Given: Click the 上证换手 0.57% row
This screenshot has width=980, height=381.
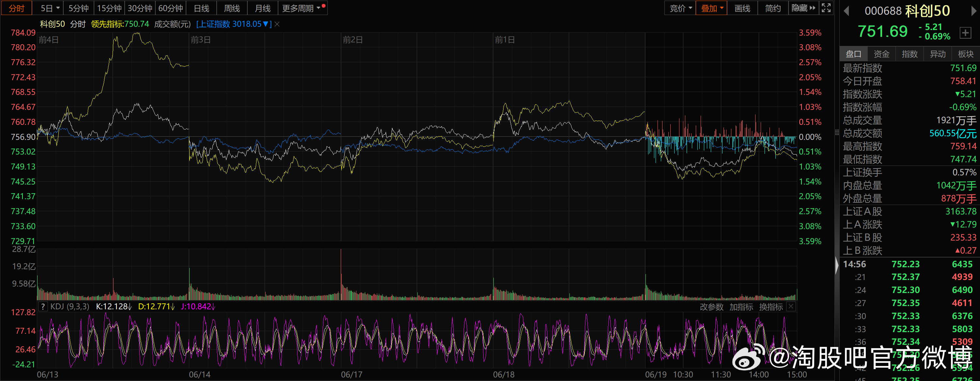Looking at the screenshot, I should (x=910, y=172).
